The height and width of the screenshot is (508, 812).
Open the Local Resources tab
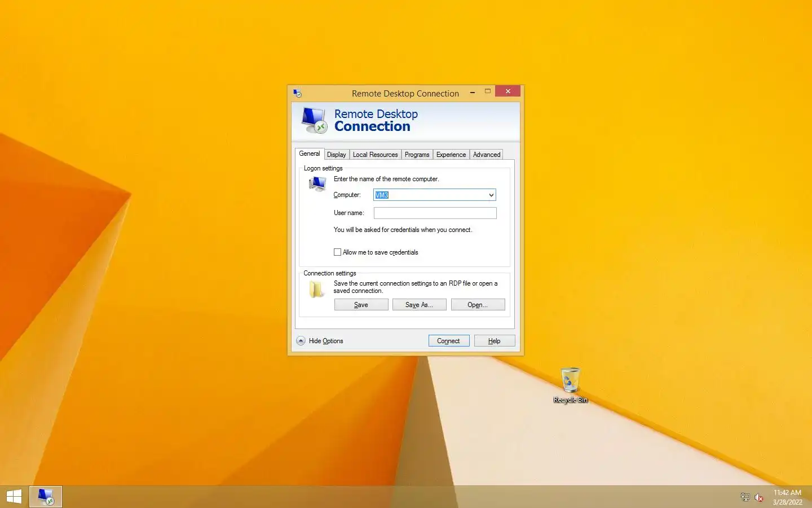(375, 155)
